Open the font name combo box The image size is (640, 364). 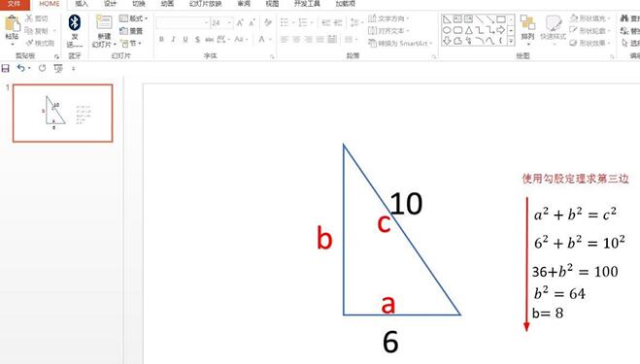tap(183, 23)
